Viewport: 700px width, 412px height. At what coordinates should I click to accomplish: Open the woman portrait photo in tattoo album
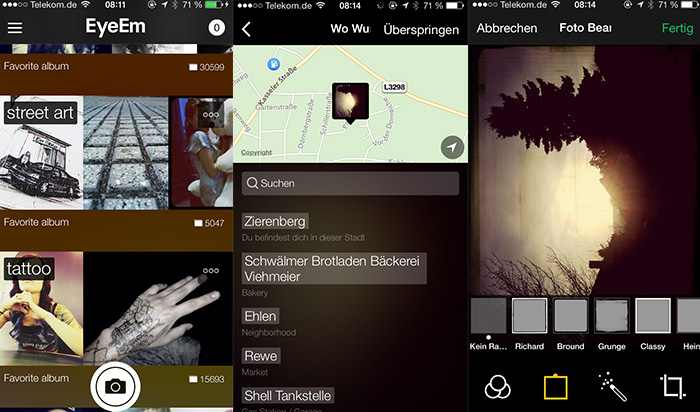tap(41, 309)
